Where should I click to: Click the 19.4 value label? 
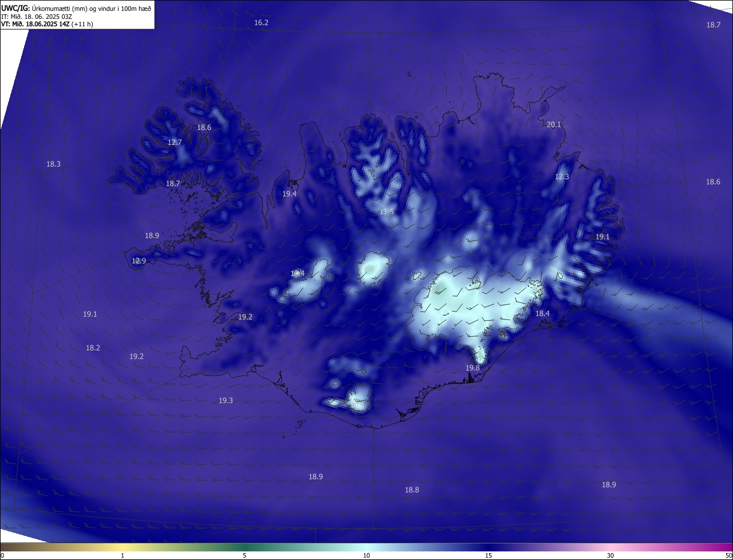289,194
